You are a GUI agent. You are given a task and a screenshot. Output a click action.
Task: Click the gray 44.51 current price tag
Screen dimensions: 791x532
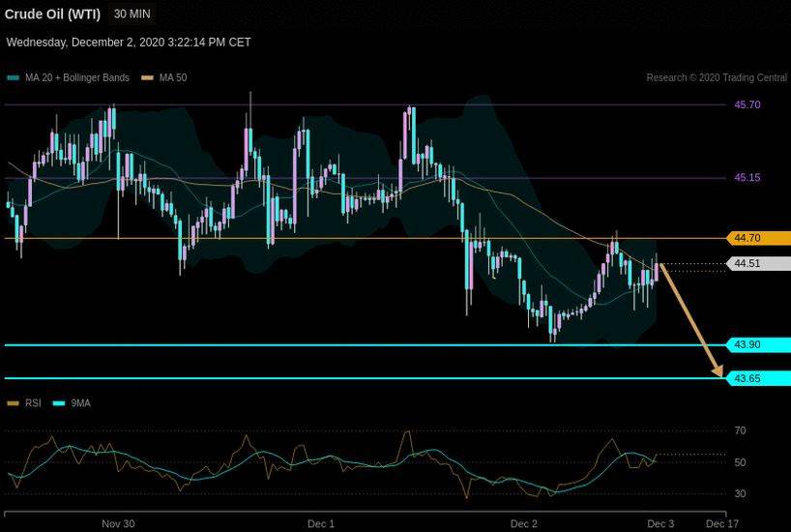coord(759,263)
